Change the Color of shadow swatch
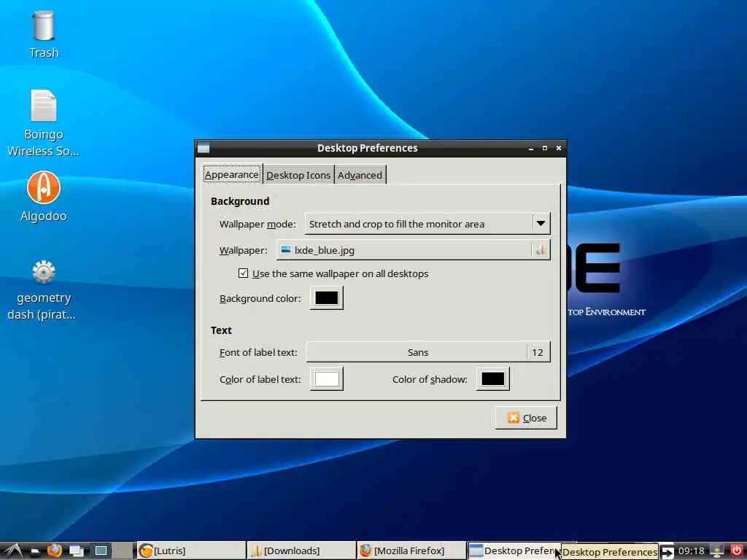Image resolution: width=747 pixels, height=560 pixels. (492, 379)
